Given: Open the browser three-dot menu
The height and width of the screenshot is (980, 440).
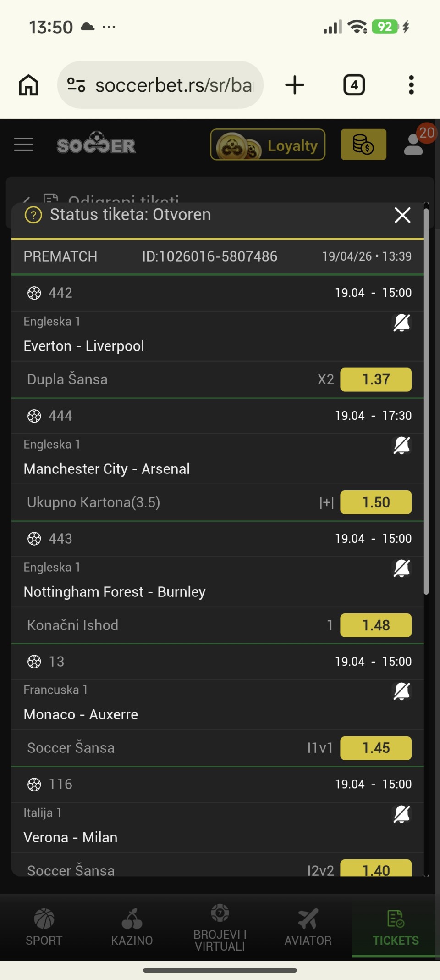Looking at the screenshot, I should 411,85.
